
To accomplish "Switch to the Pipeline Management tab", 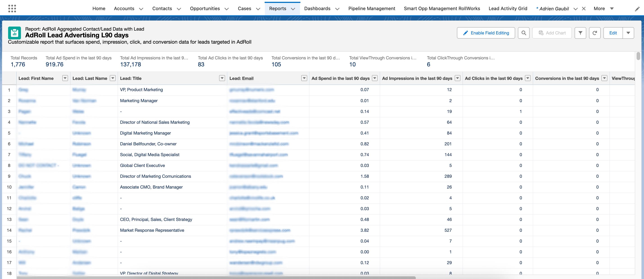I will (x=372, y=9).
